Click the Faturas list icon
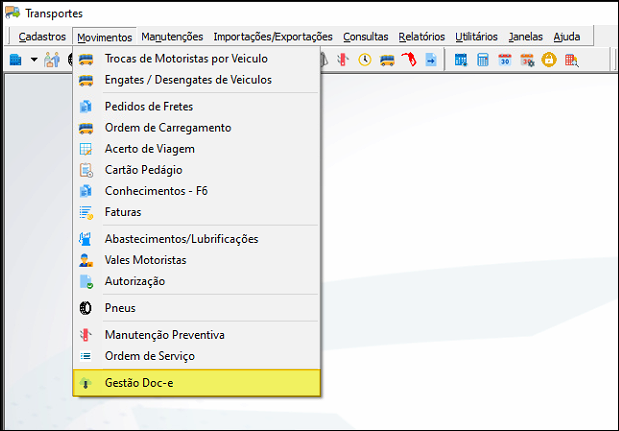 tap(86, 213)
